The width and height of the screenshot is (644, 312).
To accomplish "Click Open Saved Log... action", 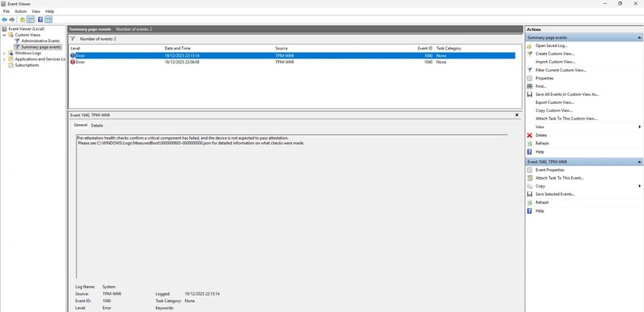I will coord(551,45).
